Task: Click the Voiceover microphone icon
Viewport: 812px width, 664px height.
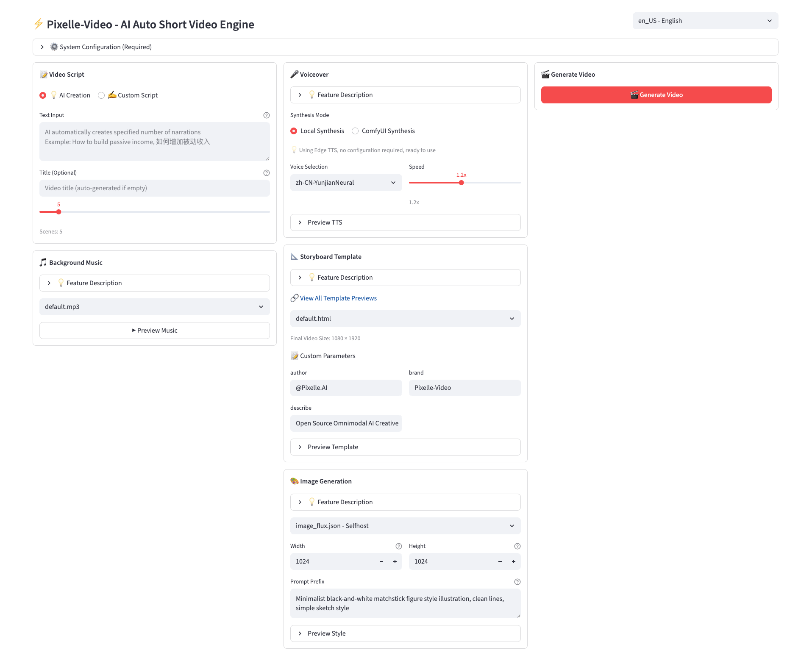Action: [294, 74]
